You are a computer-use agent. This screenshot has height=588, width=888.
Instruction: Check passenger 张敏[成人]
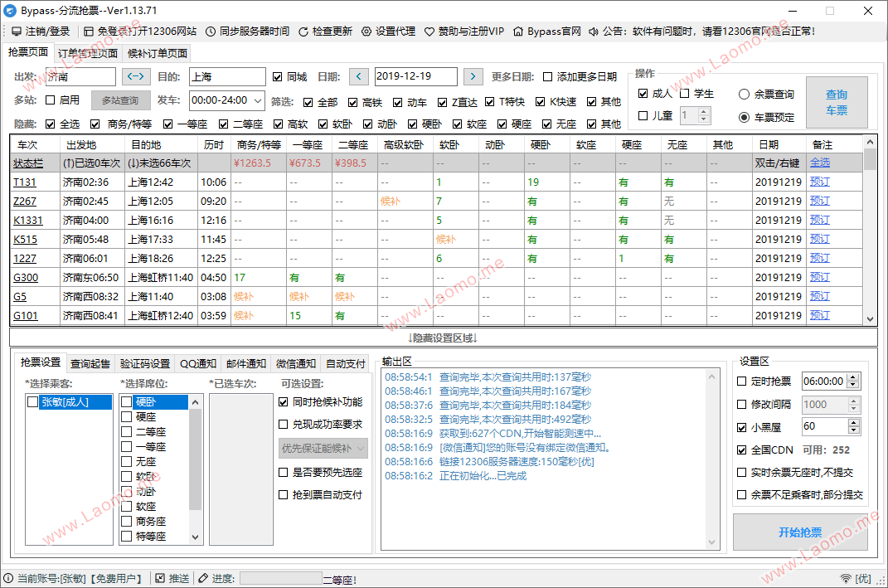pos(33,402)
